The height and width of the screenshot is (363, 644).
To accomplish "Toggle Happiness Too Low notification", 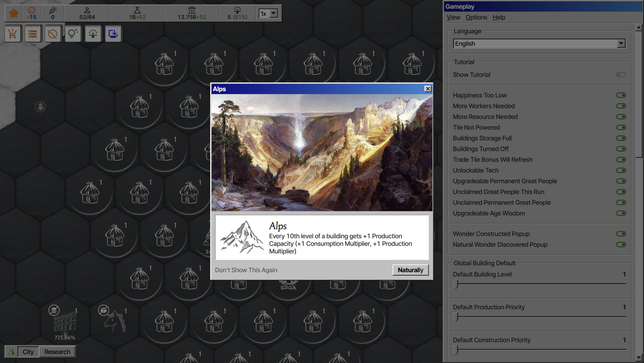I will click(621, 95).
